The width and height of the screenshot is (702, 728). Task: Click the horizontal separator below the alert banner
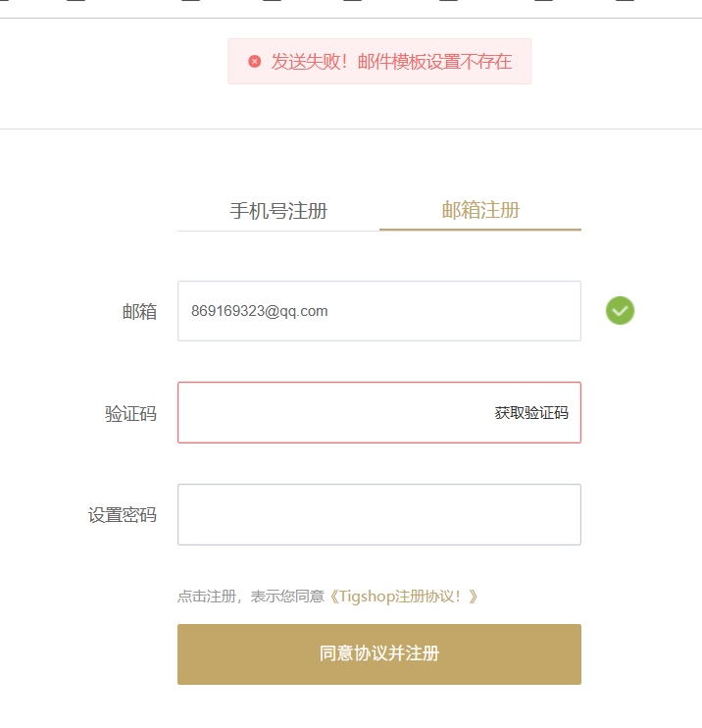[x=351, y=129]
